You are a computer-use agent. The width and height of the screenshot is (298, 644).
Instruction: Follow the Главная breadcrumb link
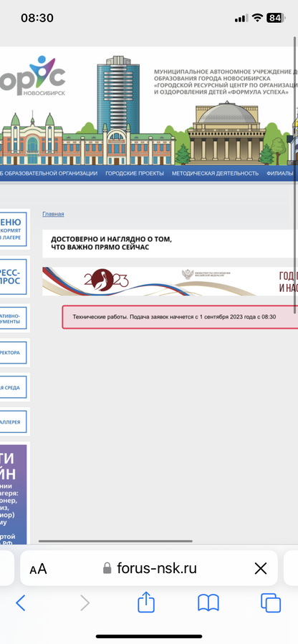point(53,214)
